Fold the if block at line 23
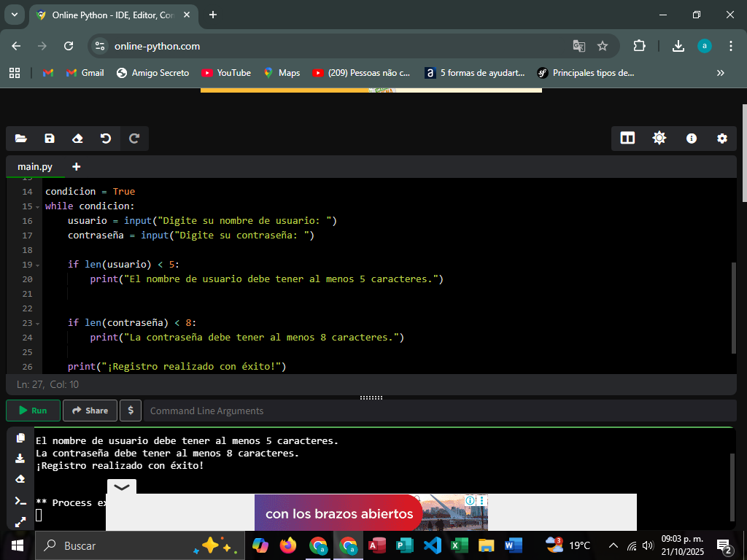 (39, 323)
